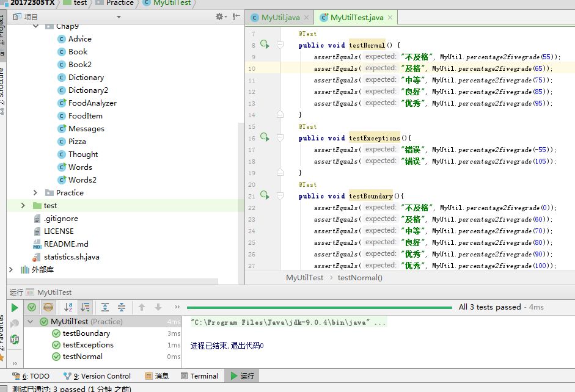
Task: Fold the testBoundary method body
Action: [x=280, y=195]
